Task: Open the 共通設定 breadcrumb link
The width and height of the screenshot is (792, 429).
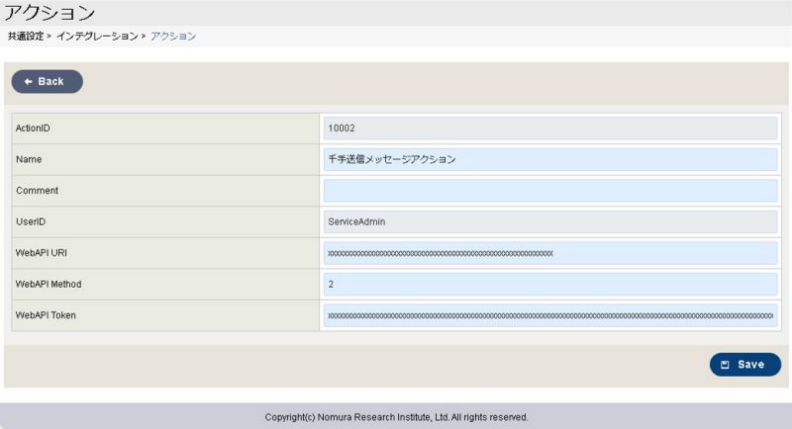Action: point(26,36)
